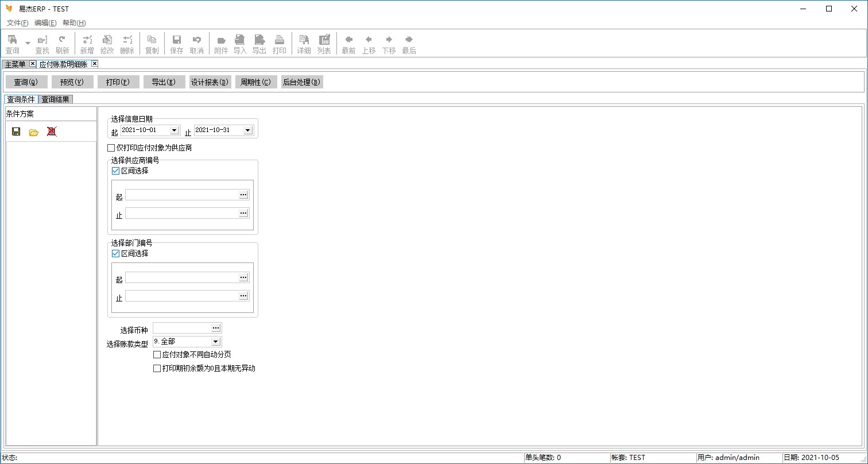The height and width of the screenshot is (464, 868).
Task: Expand the 选择账款类型 combo box
Action: point(215,342)
